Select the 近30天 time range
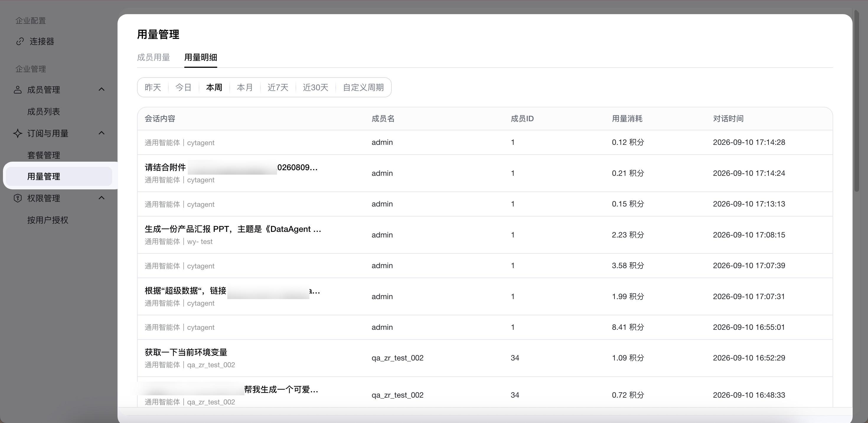The image size is (868, 423). 315,88
